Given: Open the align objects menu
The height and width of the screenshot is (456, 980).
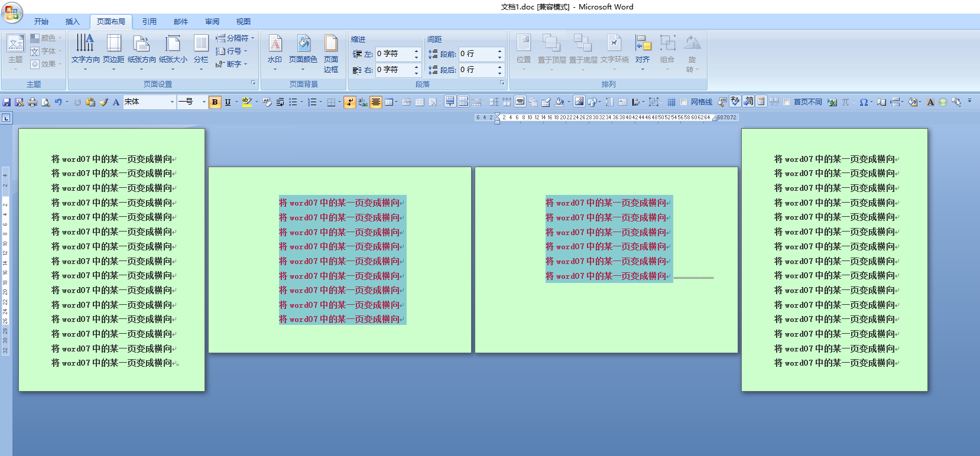Looking at the screenshot, I should (x=642, y=53).
